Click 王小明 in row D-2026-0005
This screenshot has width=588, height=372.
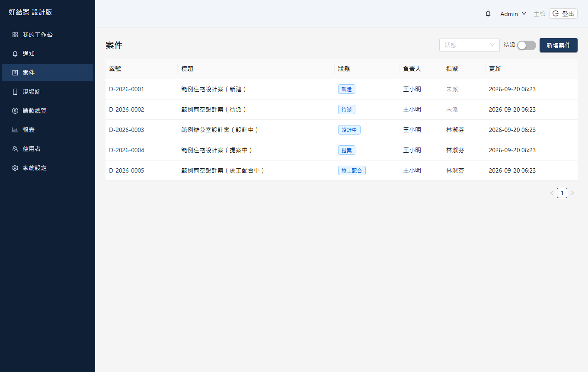point(412,170)
